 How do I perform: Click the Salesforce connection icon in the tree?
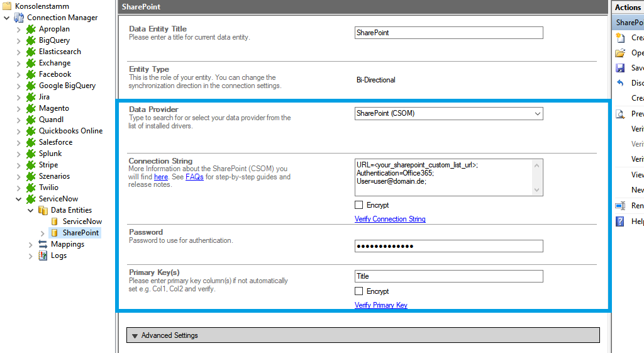pyautogui.click(x=31, y=142)
